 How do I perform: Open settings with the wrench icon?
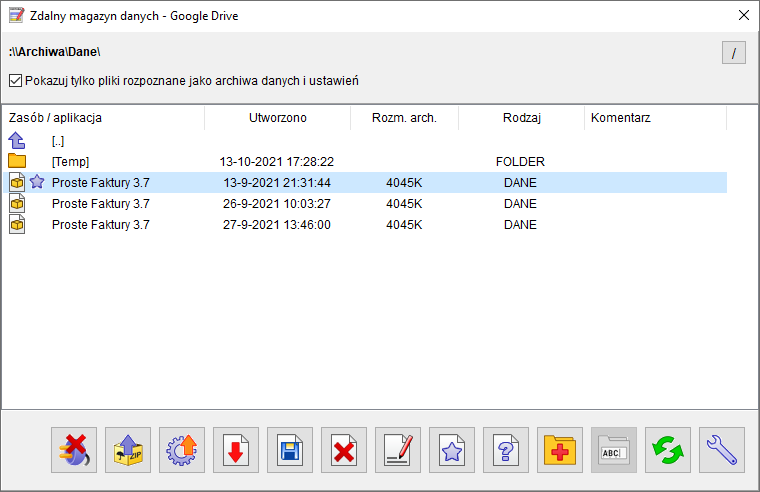(x=722, y=450)
